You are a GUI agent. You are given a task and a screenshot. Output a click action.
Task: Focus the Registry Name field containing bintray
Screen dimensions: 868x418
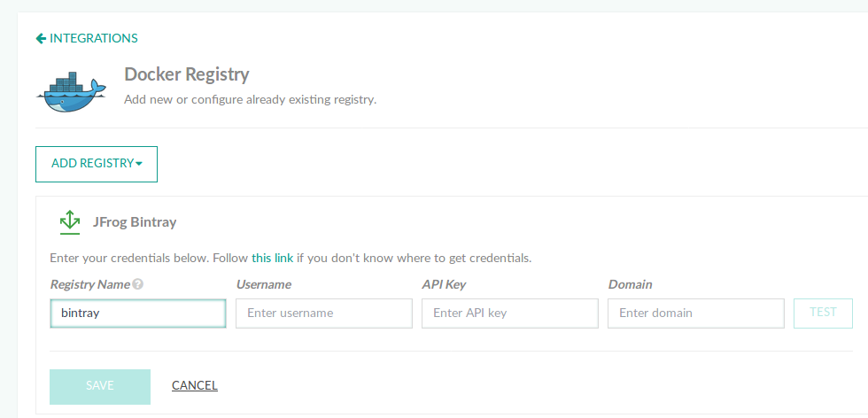(138, 313)
